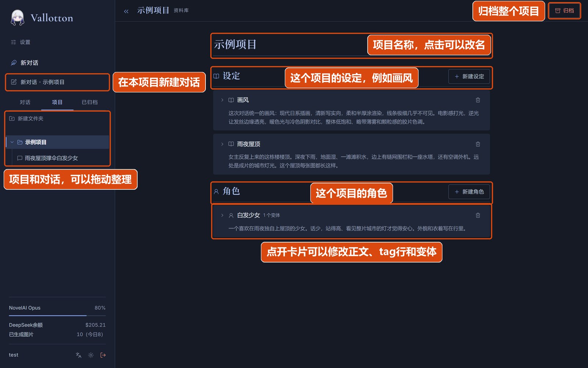The height and width of the screenshot is (368, 588).
Task: Click the 1个变体 variant label
Action: 272,215
